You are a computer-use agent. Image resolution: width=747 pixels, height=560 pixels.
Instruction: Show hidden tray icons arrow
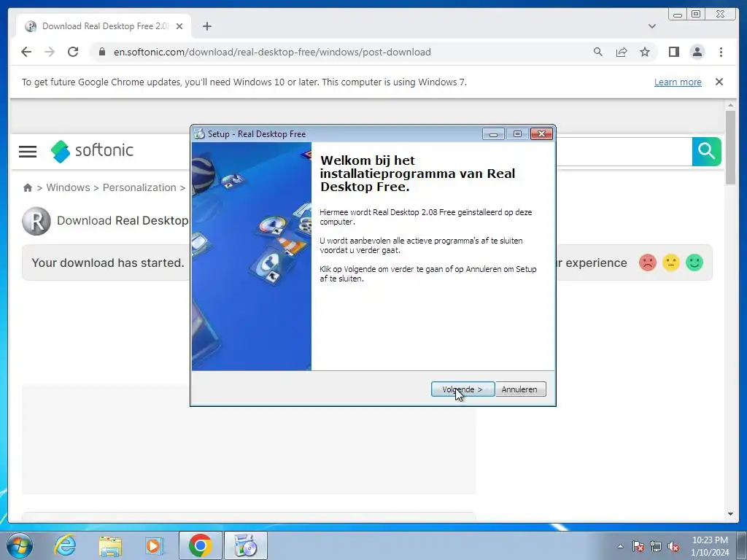pos(620,546)
